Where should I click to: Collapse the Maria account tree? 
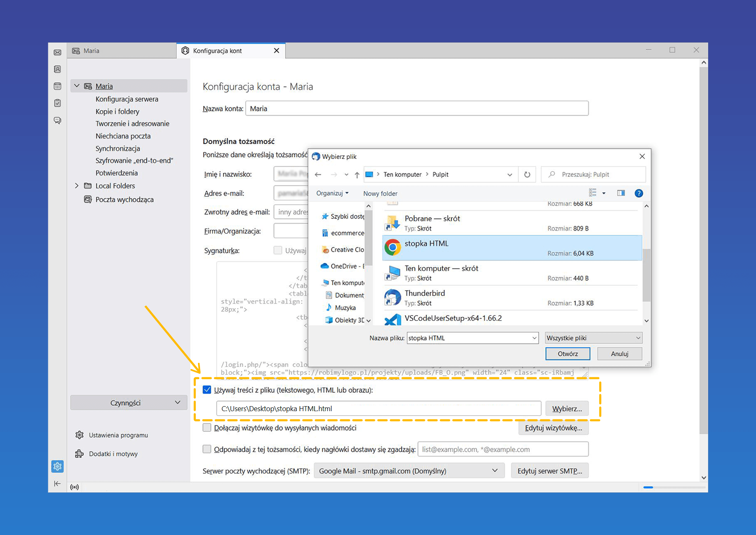[x=77, y=86]
